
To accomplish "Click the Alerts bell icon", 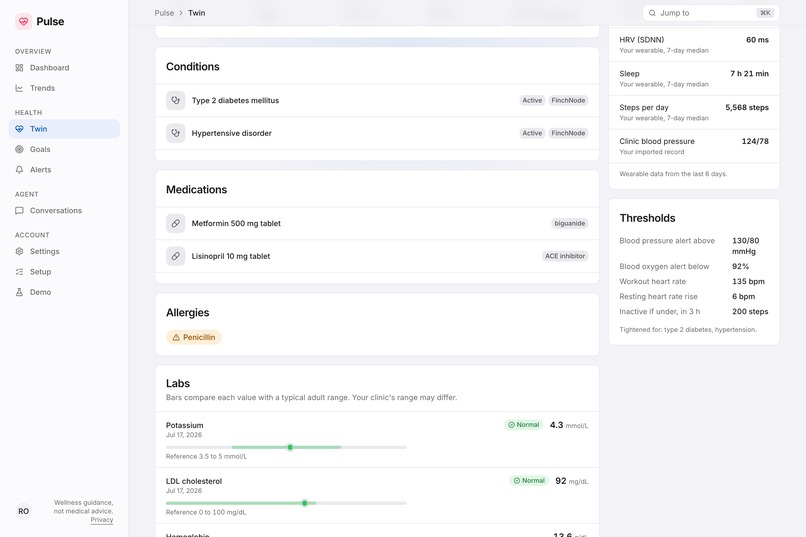I will point(20,170).
